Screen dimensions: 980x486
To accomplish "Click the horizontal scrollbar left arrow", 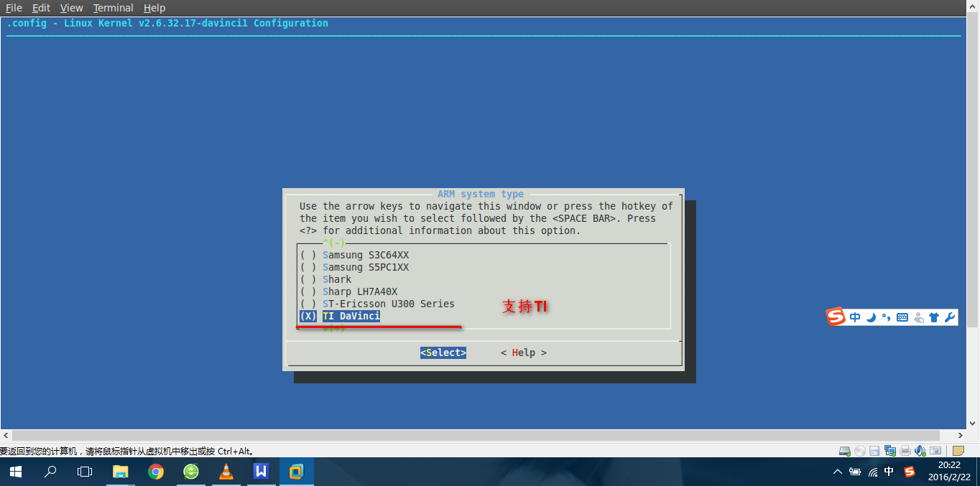I will click(x=5, y=435).
